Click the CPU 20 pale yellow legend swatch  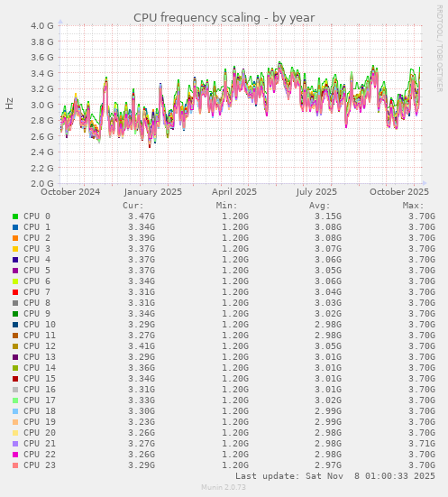pyautogui.click(x=15, y=433)
